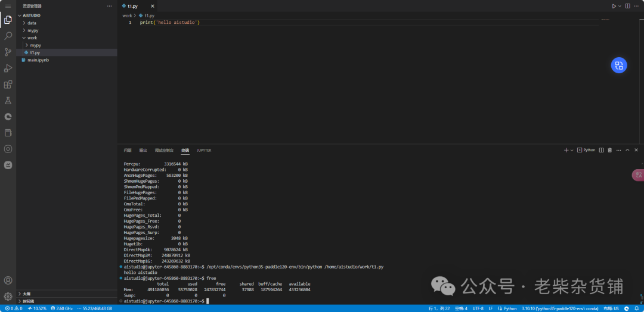Open the Run and Debug view

(x=8, y=68)
